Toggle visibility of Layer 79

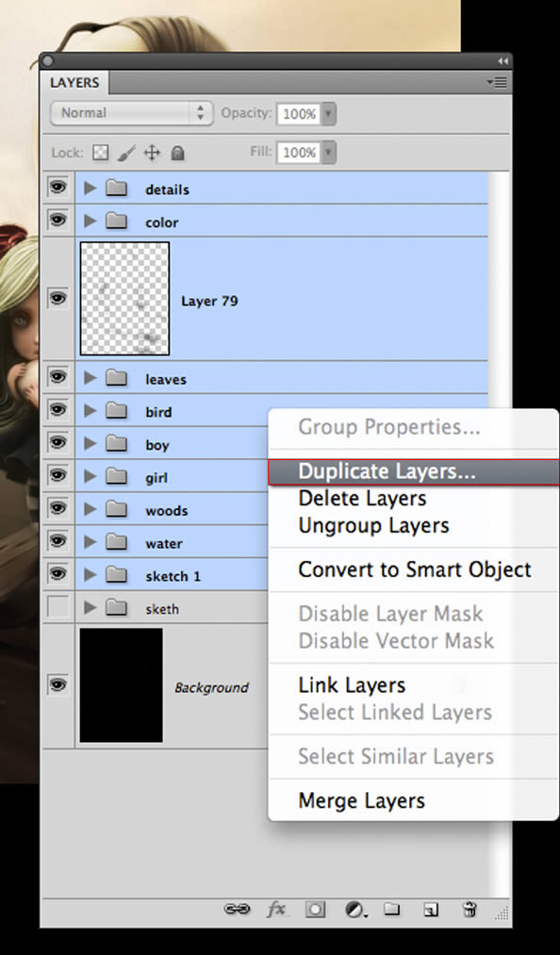click(x=58, y=299)
